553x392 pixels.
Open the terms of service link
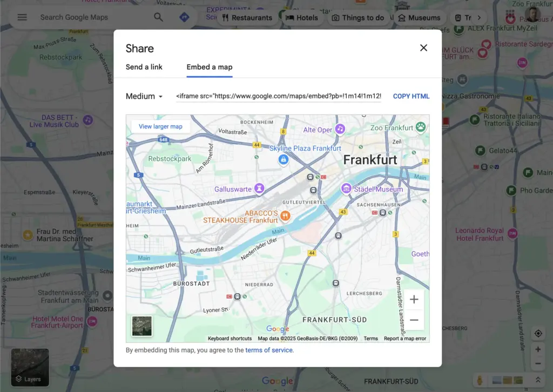click(x=269, y=350)
